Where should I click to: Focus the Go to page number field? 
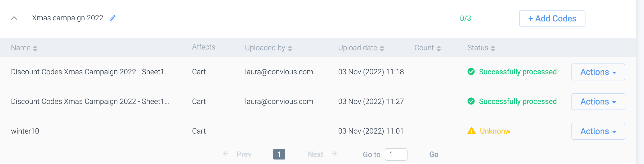point(396,154)
